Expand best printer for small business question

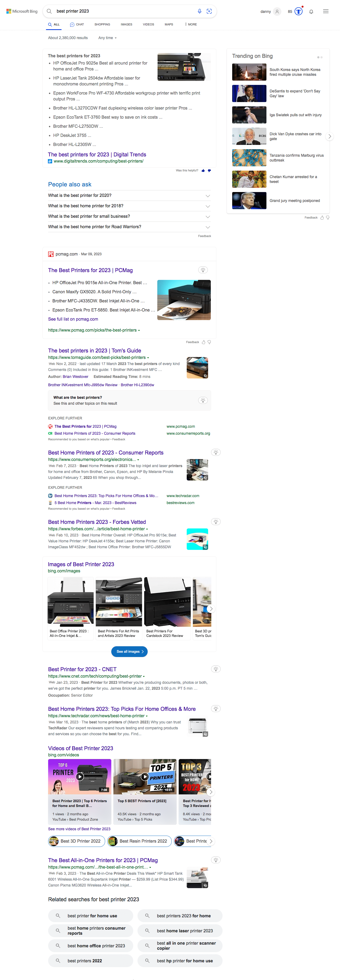coord(129,216)
